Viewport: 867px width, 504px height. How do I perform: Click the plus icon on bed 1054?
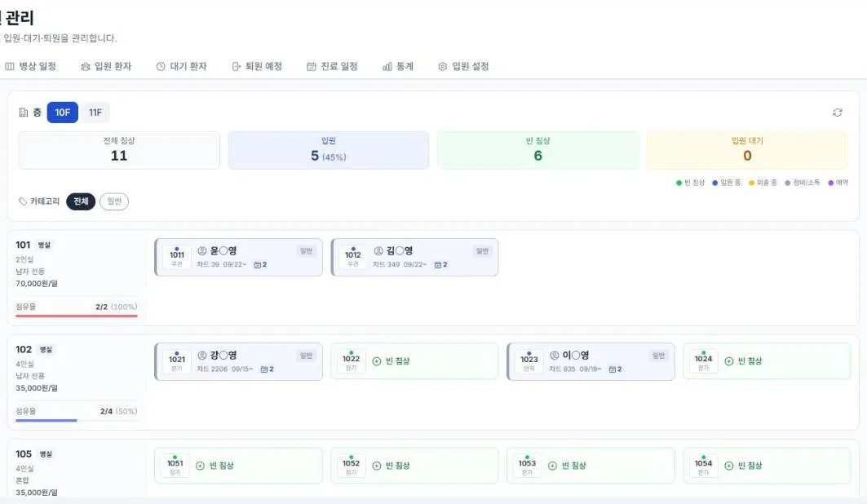[729, 466]
